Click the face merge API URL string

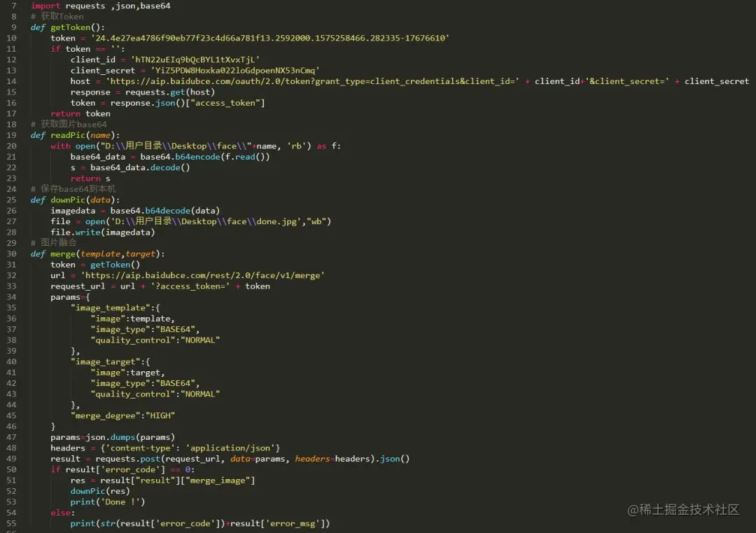tap(202, 275)
